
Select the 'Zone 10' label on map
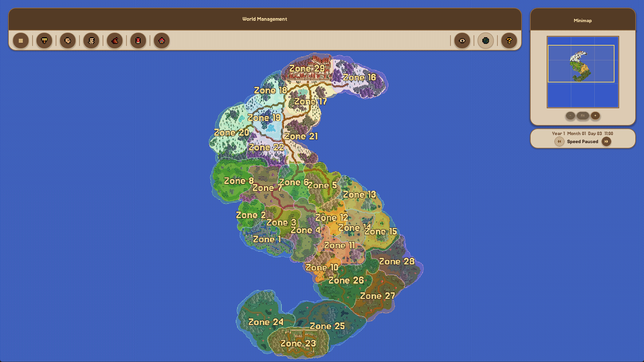322,267
